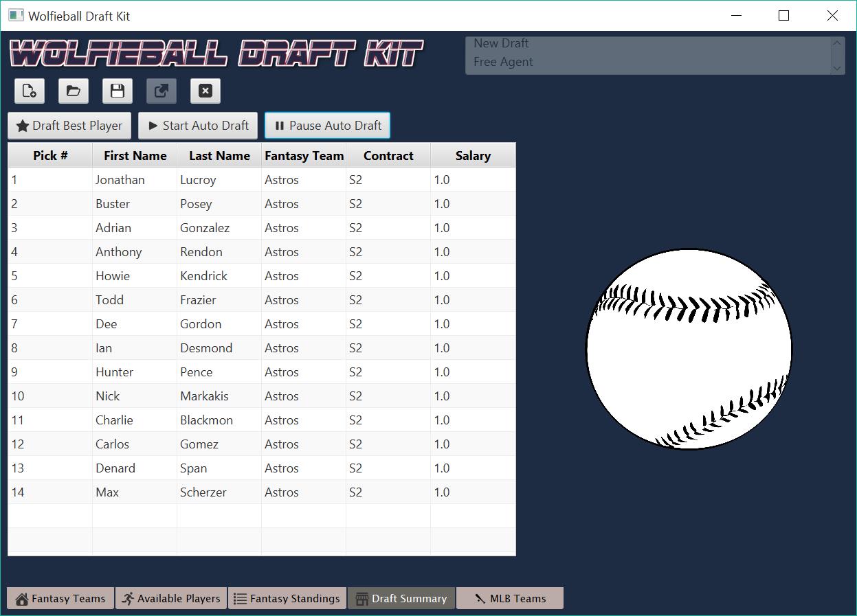Click the house icon on the Fantasy Teams tab

pos(23,598)
